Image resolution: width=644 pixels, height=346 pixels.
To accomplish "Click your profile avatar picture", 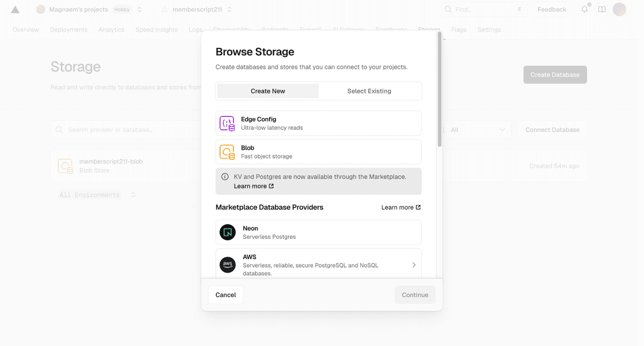I will [x=619, y=9].
